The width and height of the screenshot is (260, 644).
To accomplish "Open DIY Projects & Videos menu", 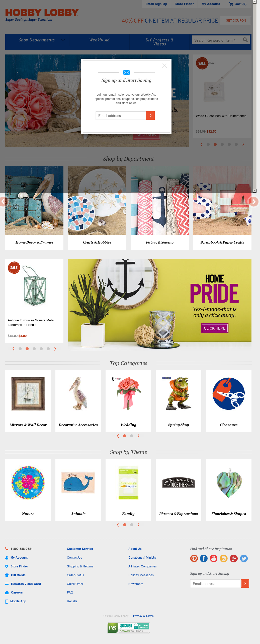I will (159, 42).
